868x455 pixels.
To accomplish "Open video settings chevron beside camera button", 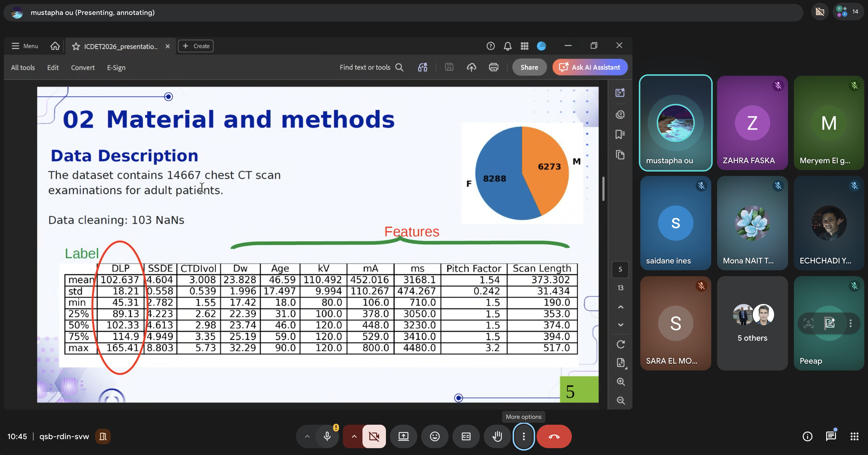I will pos(354,436).
